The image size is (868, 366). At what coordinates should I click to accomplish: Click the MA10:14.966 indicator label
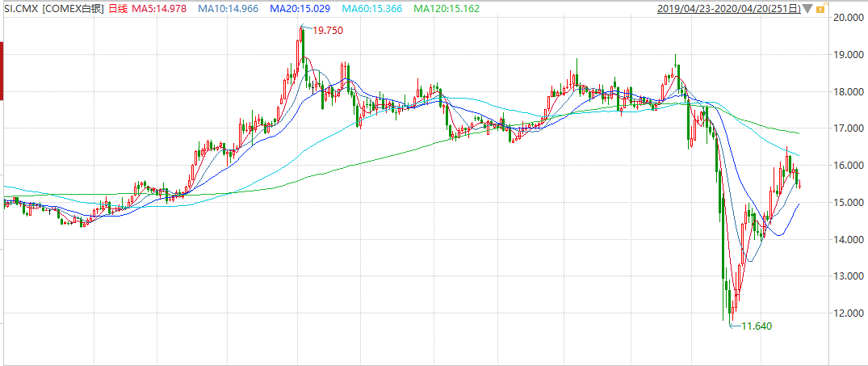click(x=227, y=9)
